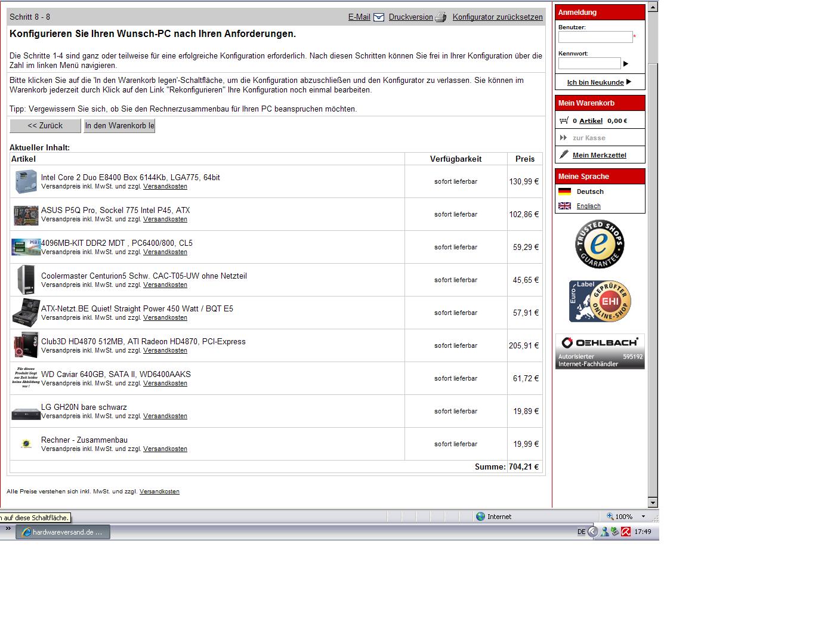Click the BE Quiet power supply thumbnail
The image size is (840, 630).
(26, 313)
